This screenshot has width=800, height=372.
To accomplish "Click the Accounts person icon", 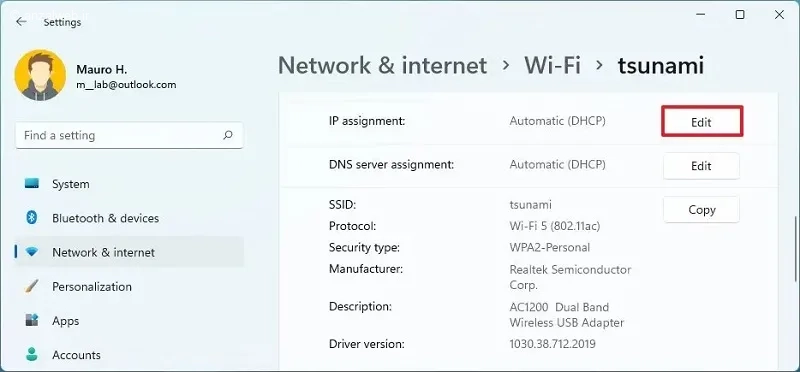I will coord(32,354).
